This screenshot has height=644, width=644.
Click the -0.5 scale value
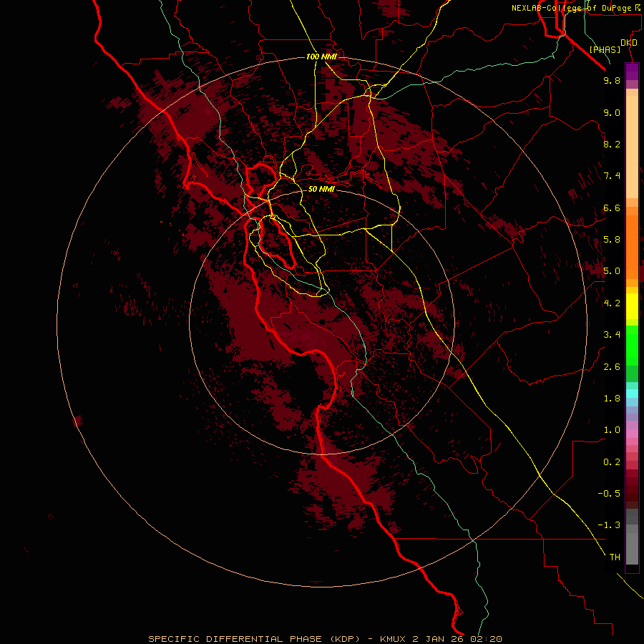coord(609,494)
